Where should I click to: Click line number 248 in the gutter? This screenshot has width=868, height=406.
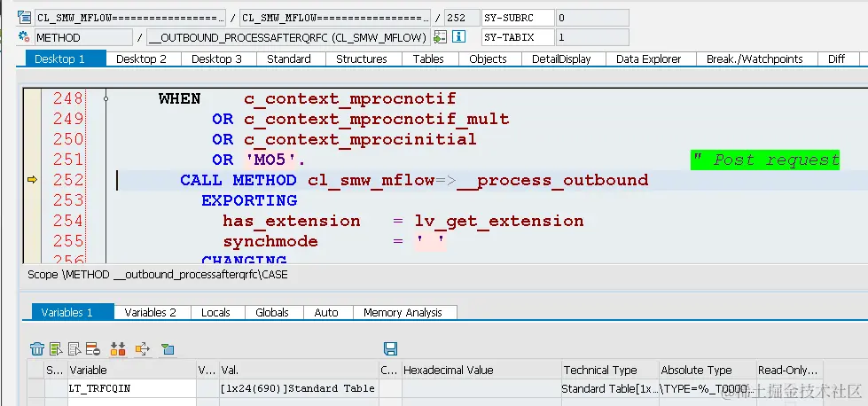click(x=68, y=98)
